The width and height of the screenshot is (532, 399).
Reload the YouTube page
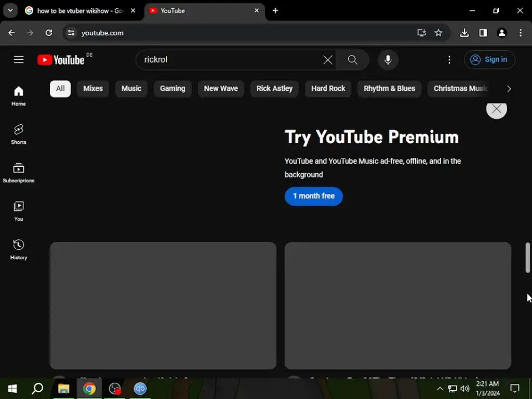(x=49, y=33)
